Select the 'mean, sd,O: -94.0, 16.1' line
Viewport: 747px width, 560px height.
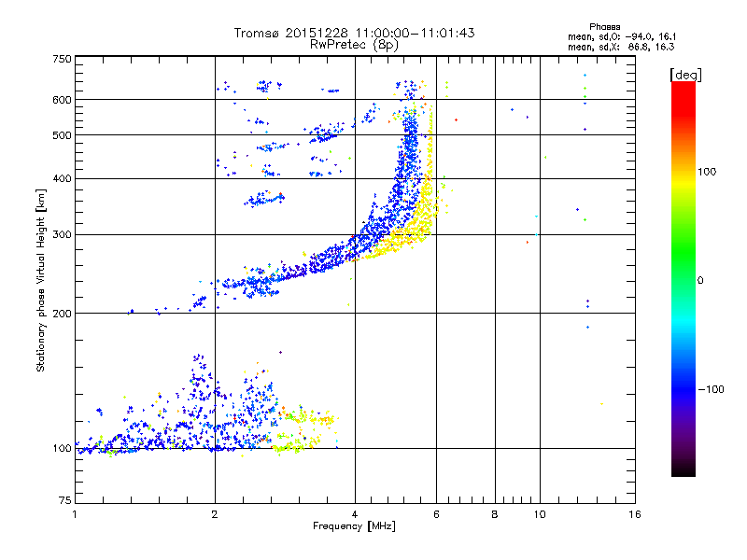click(622, 36)
